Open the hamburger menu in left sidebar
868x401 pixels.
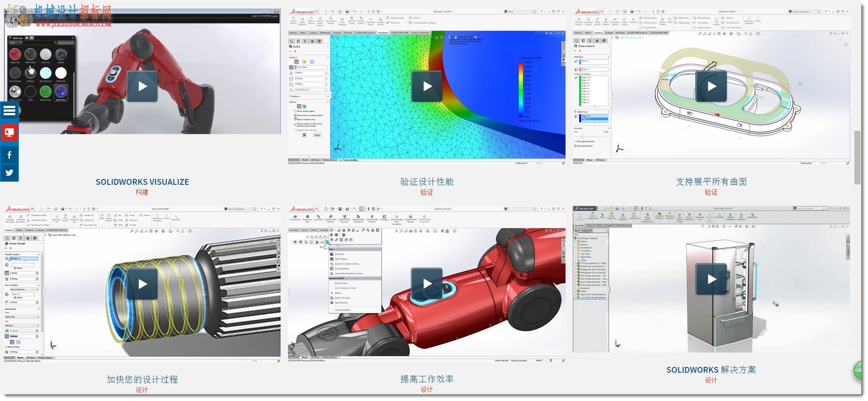tap(9, 111)
